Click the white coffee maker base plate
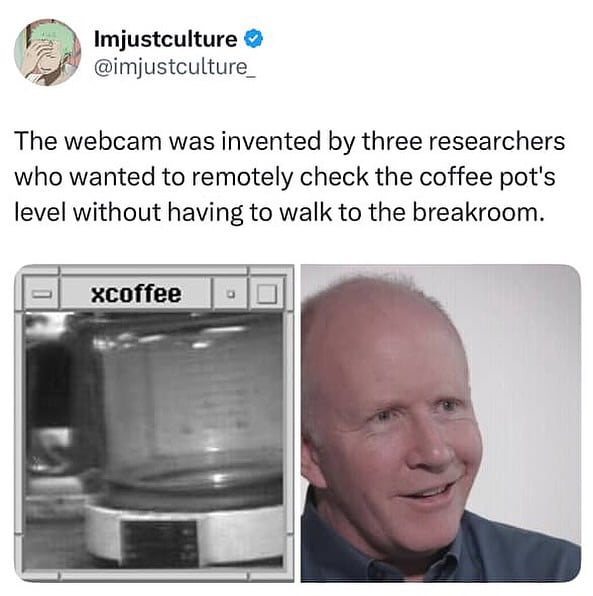Image resolution: width=593 pixels, height=596 pixels. 184,536
